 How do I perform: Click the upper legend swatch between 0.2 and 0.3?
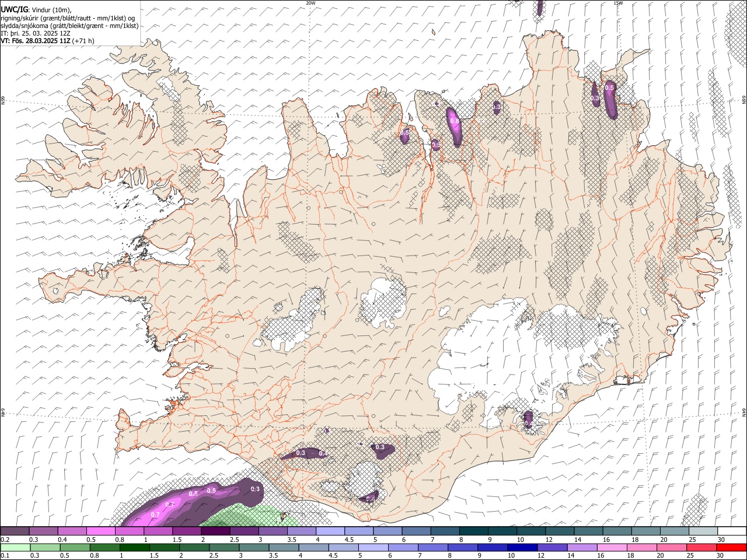[x=15, y=531]
